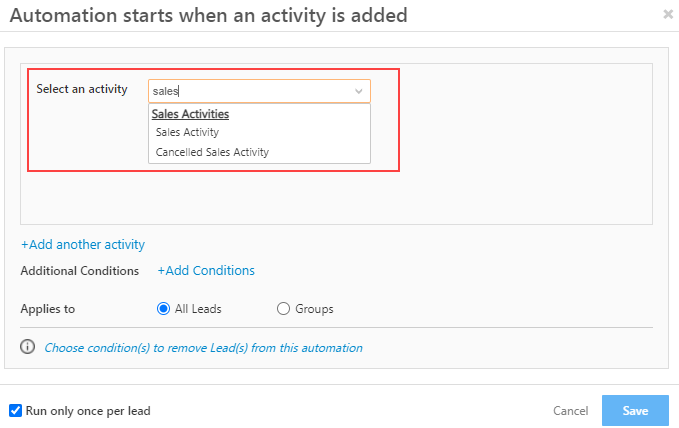Image resolution: width=679 pixels, height=428 pixels.
Task: Click the blue Save button
Action: [x=635, y=410]
